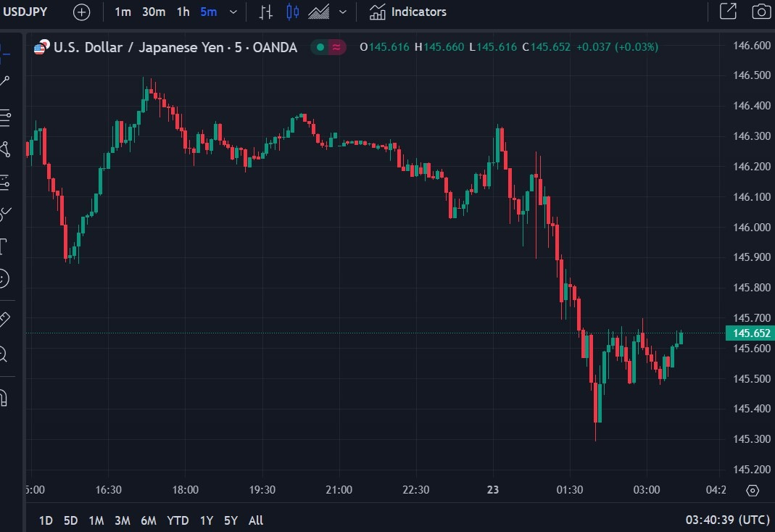Image resolution: width=775 pixels, height=532 pixels.
Task: Click the open value O145.616
Action: click(x=384, y=47)
